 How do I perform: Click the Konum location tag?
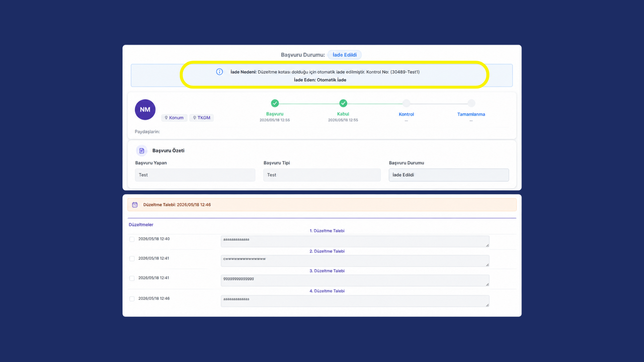point(174,118)
